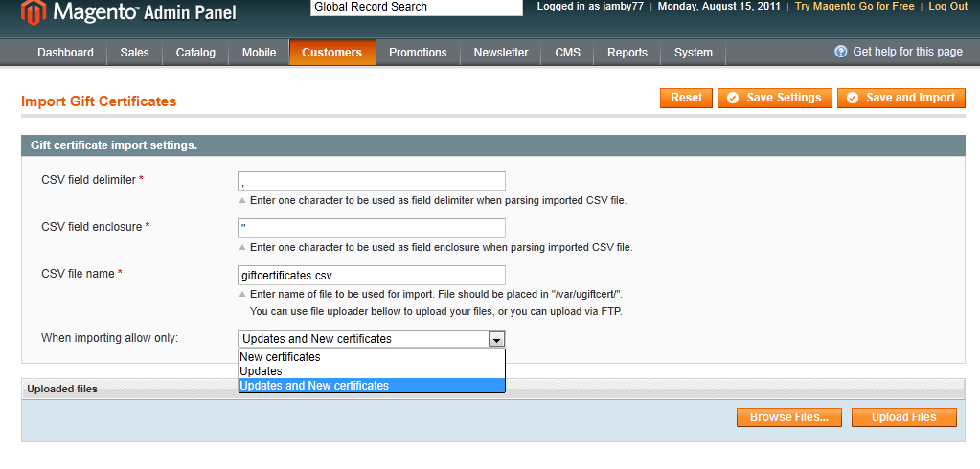Open the CMS menu

coord(567,53)
